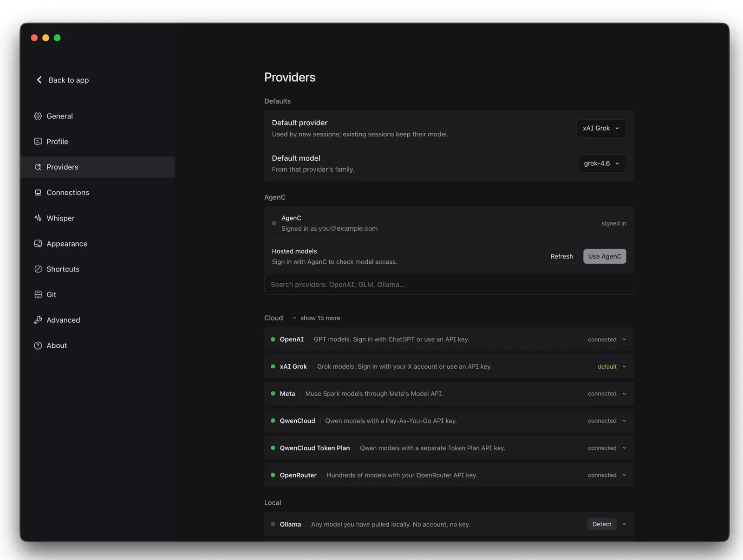Click the Profile icon in sidebar
This screenshot has width=743, height=560.
38,142
